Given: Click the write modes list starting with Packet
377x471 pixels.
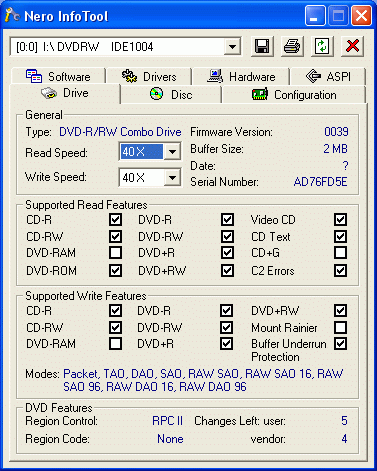Looking at the screenshot, I should point(203,380).
